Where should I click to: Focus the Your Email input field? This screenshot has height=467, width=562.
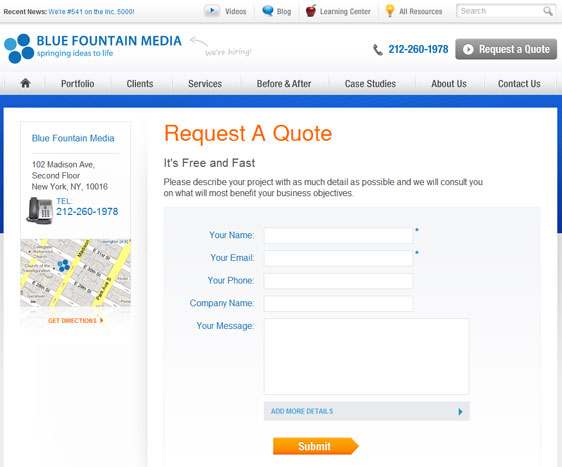338,258
